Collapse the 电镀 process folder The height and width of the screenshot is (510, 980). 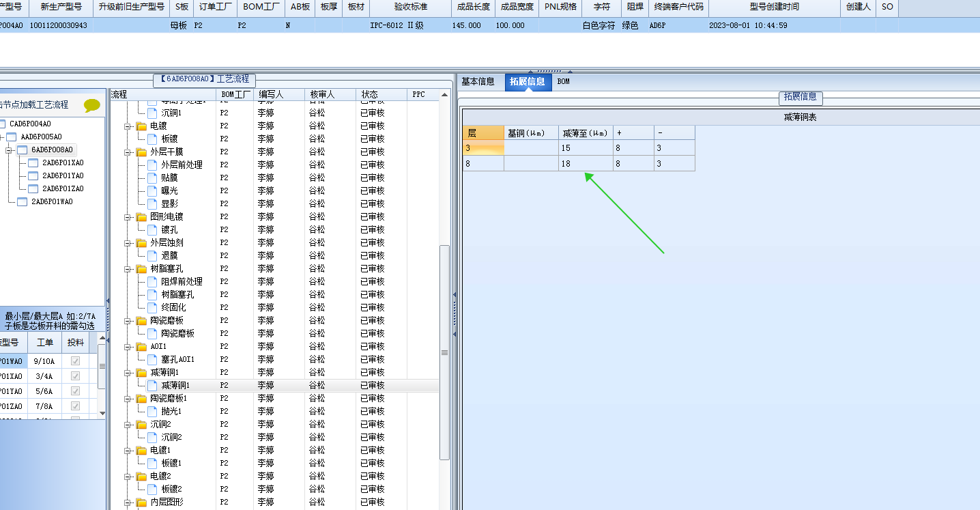pos(128,126)
